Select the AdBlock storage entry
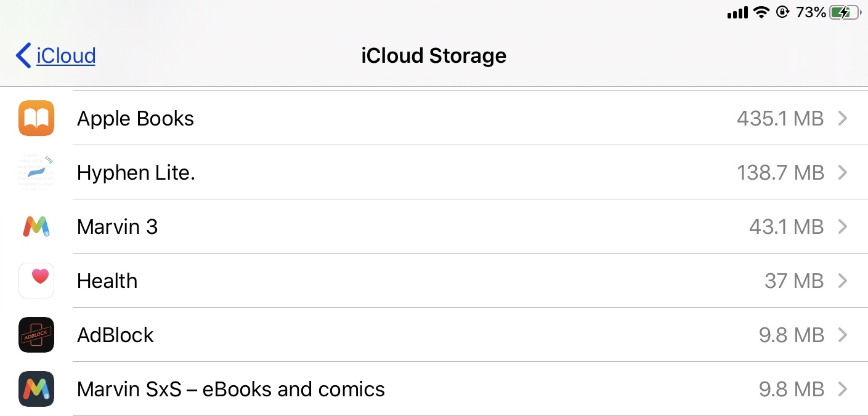The width and height of the screenshot is (868, 416). pos(115,335)
